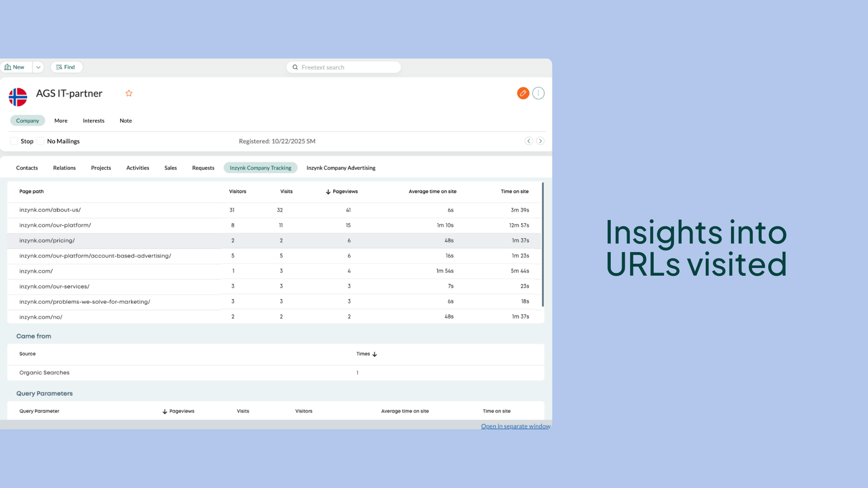
Task: Sort Query Parameters by Visits
Action: pos(243,411)
